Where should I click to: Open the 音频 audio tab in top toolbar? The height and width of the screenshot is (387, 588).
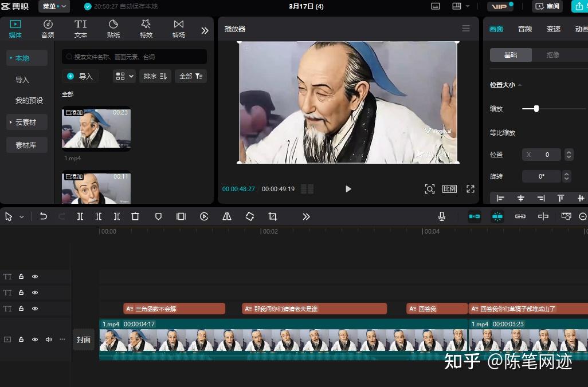click(x=48, y=29)
